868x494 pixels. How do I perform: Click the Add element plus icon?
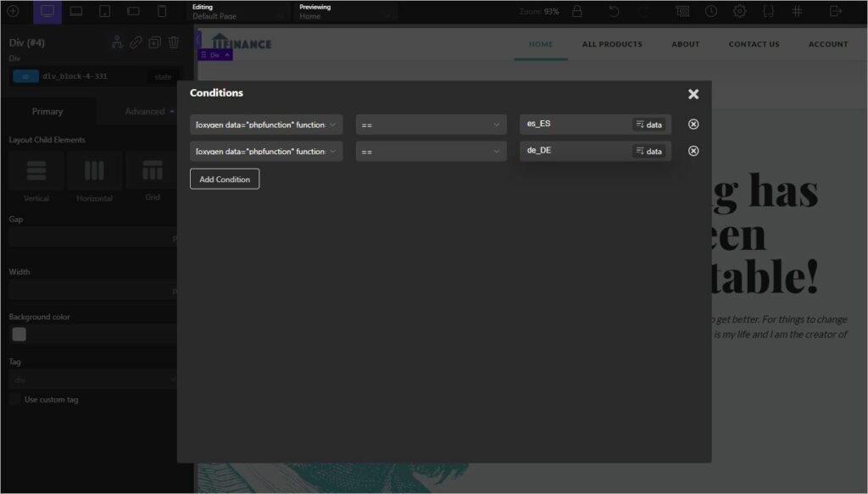tap(13, 12)
